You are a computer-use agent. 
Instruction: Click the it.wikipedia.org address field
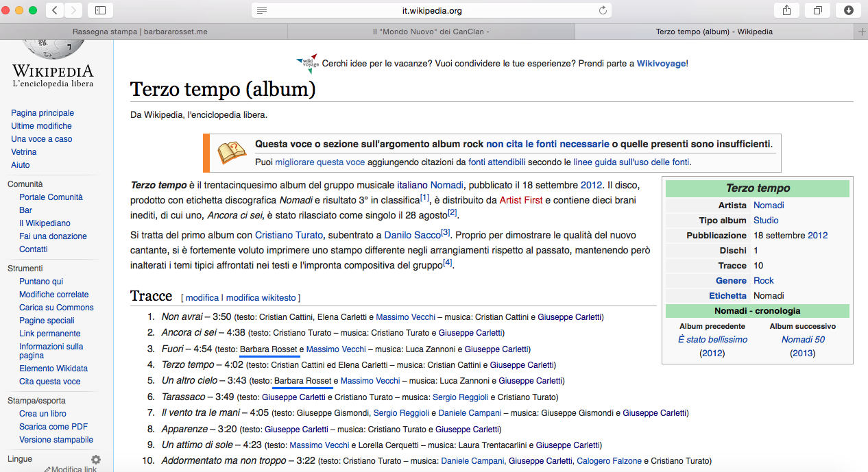point(431,10)
